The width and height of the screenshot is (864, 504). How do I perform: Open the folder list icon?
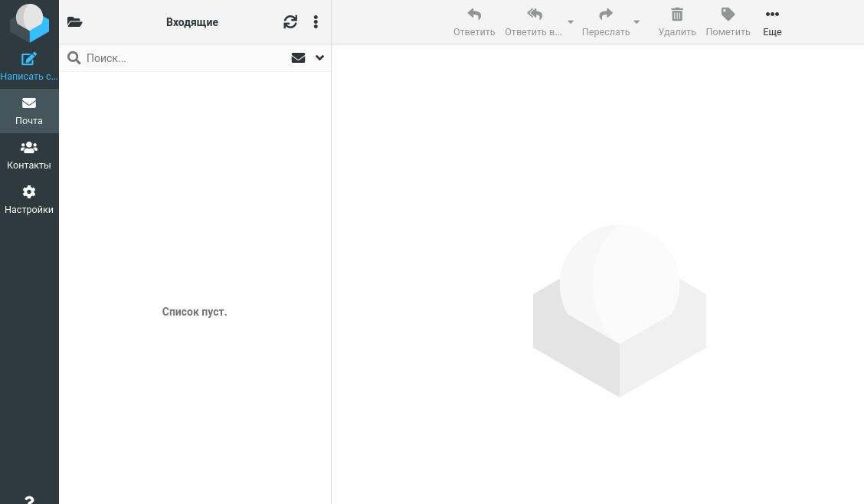(x=74, y=22)
